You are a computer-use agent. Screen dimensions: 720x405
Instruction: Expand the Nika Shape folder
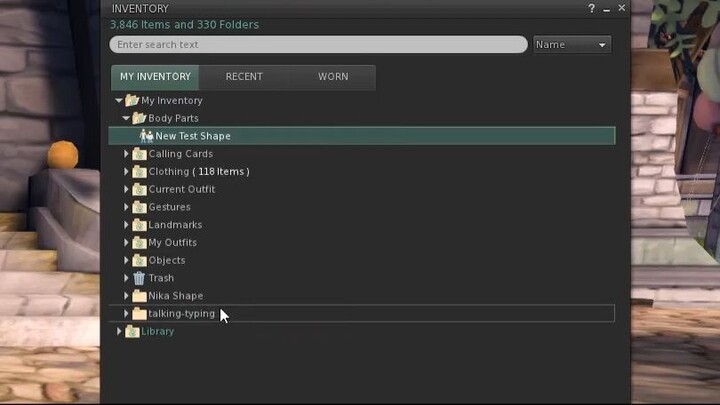[126, 296]
